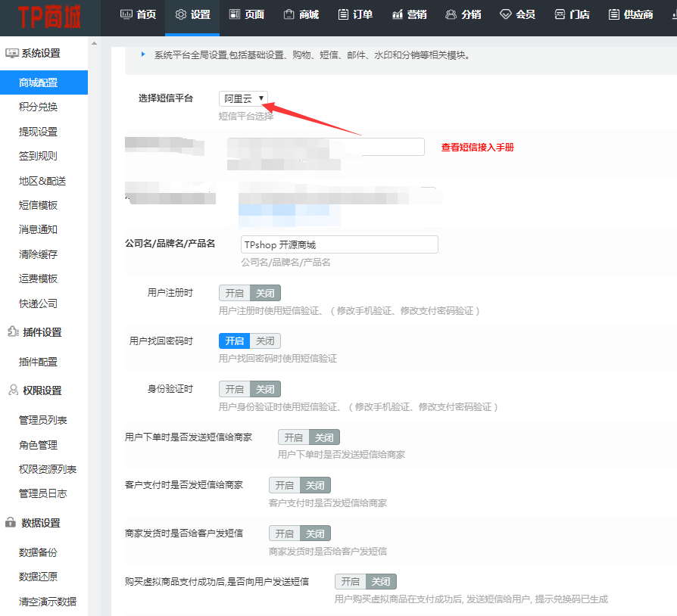Click the 商城 shopping bag icon
Screen dimensions: 677x616
289,14
